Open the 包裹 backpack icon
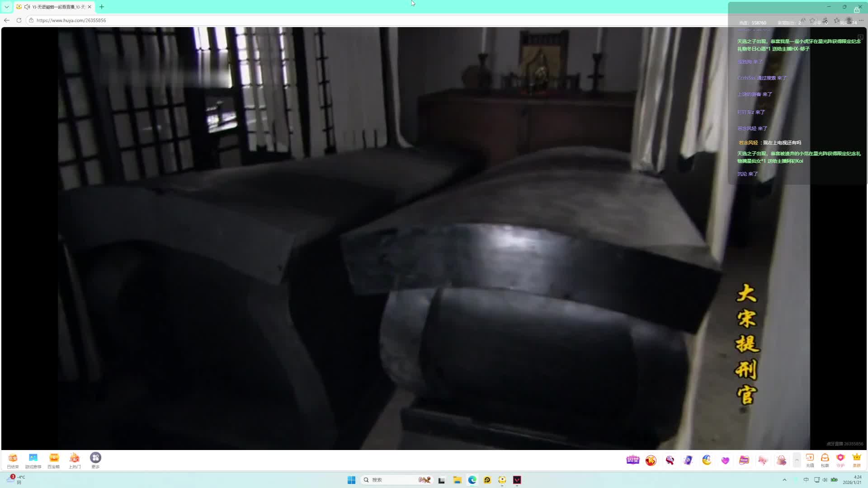The width and height of the screenshot is (868, 488). [825, 459]
